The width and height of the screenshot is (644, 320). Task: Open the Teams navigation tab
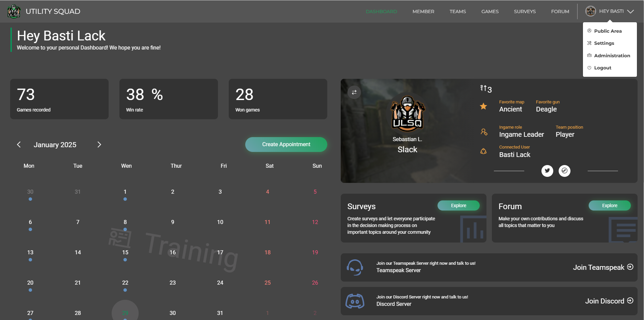coord(457,11)
